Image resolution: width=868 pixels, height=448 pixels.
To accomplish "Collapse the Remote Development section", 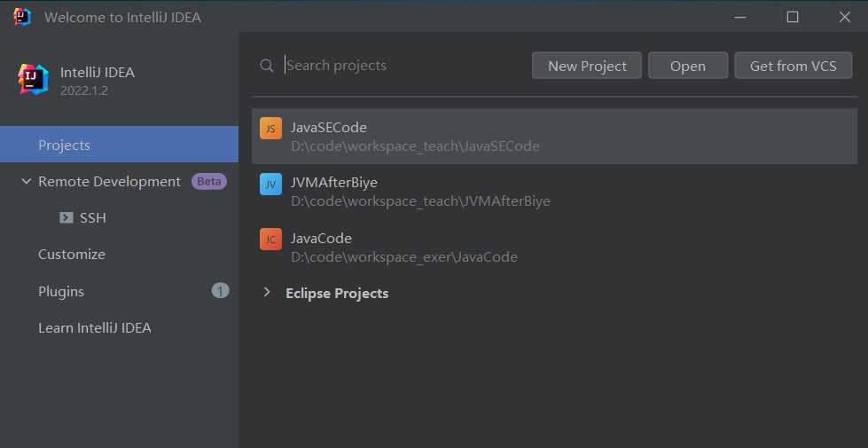I will point(25,182).
